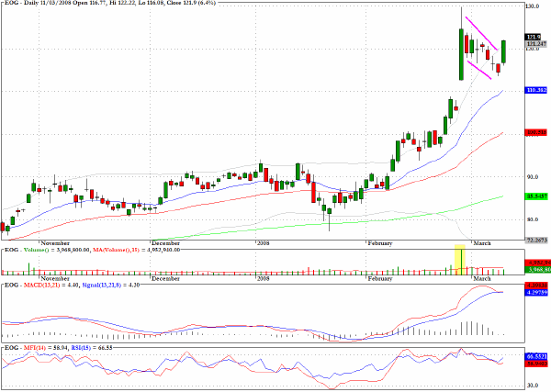Click the final green candle in March
Screen dimensions: 551x392
pyautogui.click(x=503, y=52)
